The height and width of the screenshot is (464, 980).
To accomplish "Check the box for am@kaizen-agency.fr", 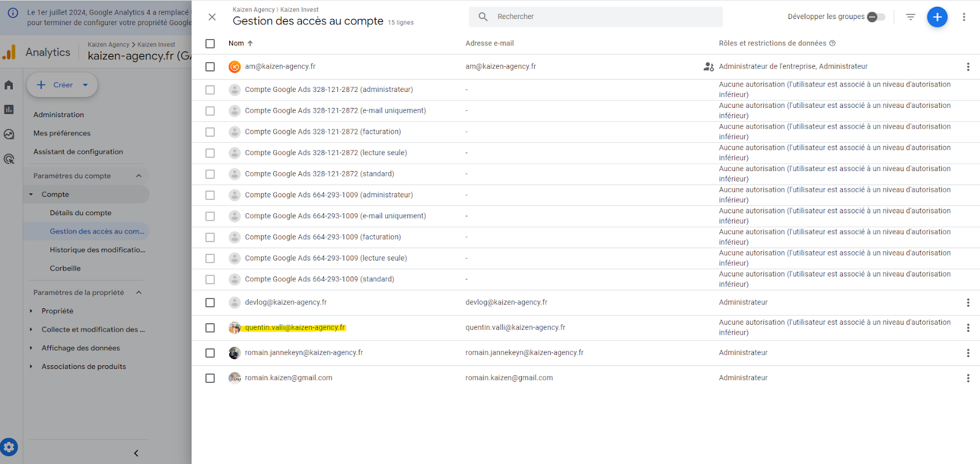I will (x=210, y=67).
